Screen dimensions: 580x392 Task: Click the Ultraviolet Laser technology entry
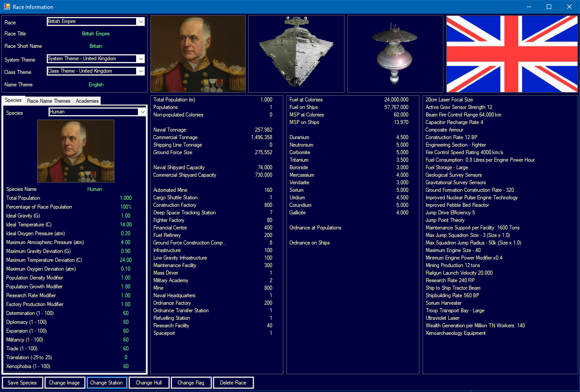pos(443,318)
